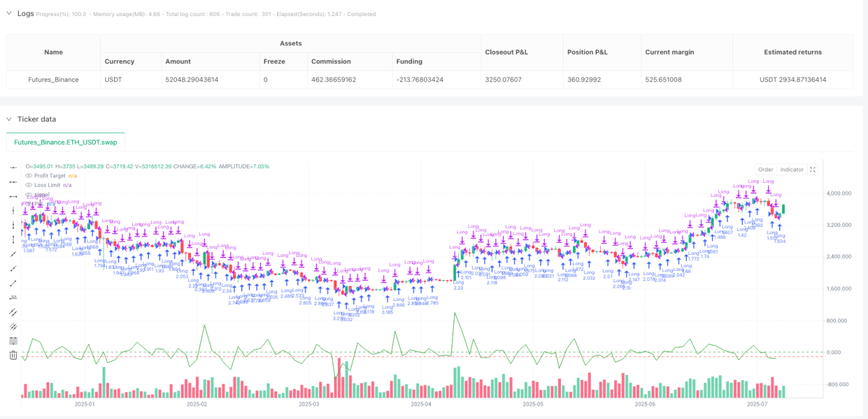Image resolution: width=868 pixels, height=419 pixels.
Task: Select the price line with label tool
Action: pos(13,298)
